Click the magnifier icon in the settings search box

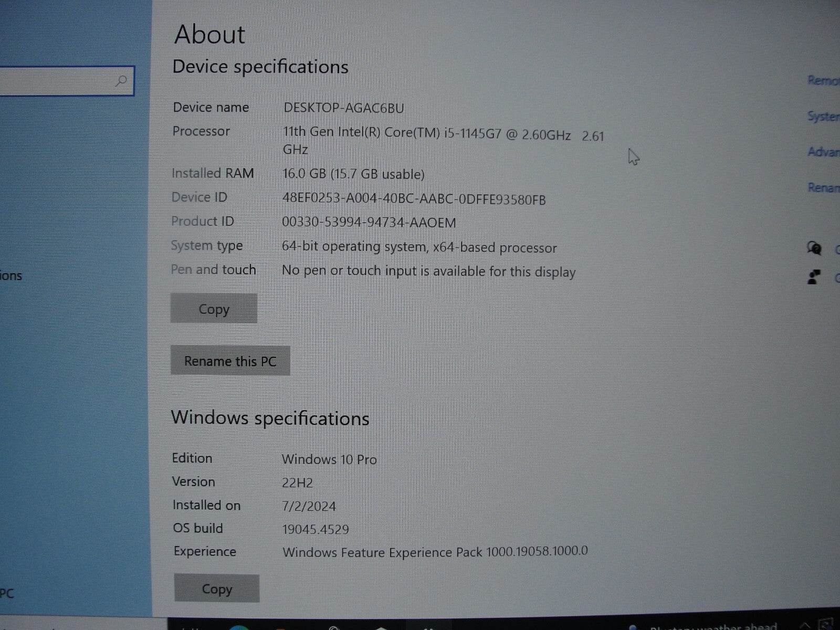click(x=122, y=81)
